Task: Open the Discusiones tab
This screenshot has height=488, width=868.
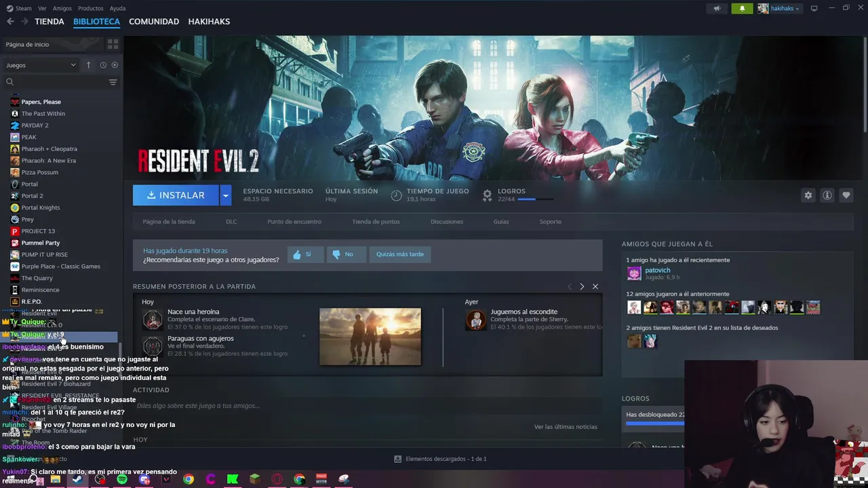Action: [447, 222]
